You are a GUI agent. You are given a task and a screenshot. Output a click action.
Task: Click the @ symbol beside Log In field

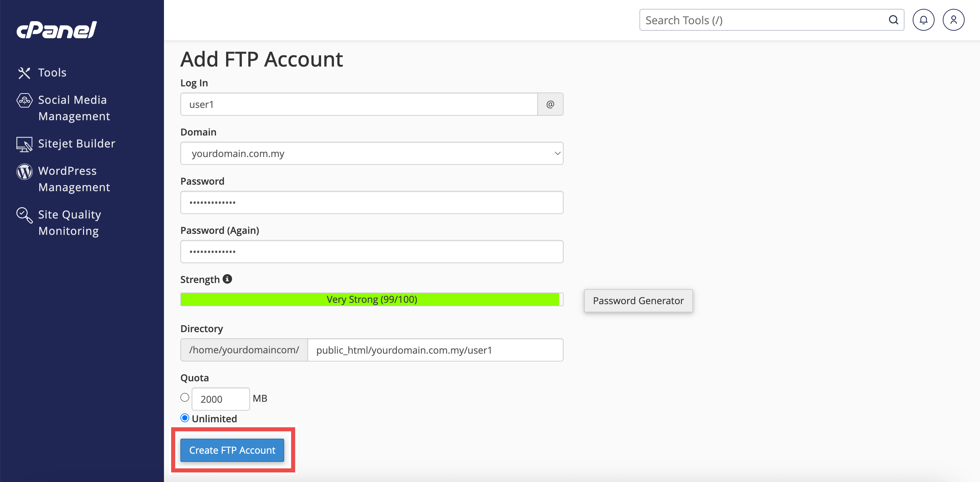[x=550, y=104]
